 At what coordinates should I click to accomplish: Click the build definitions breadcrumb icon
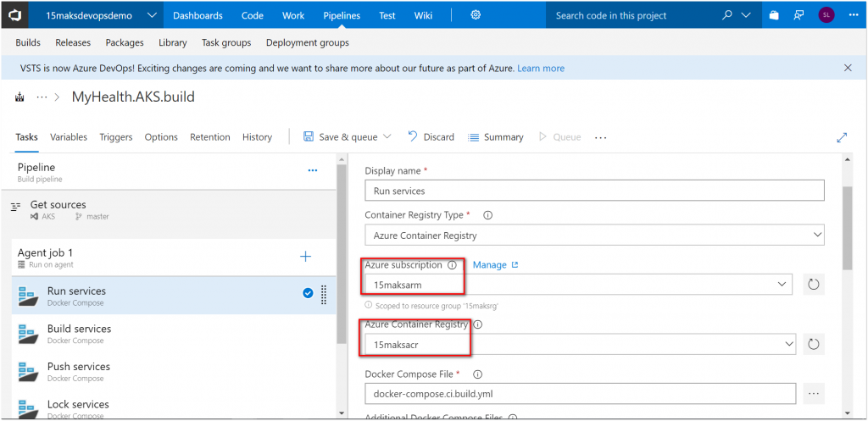pos(20,97)
